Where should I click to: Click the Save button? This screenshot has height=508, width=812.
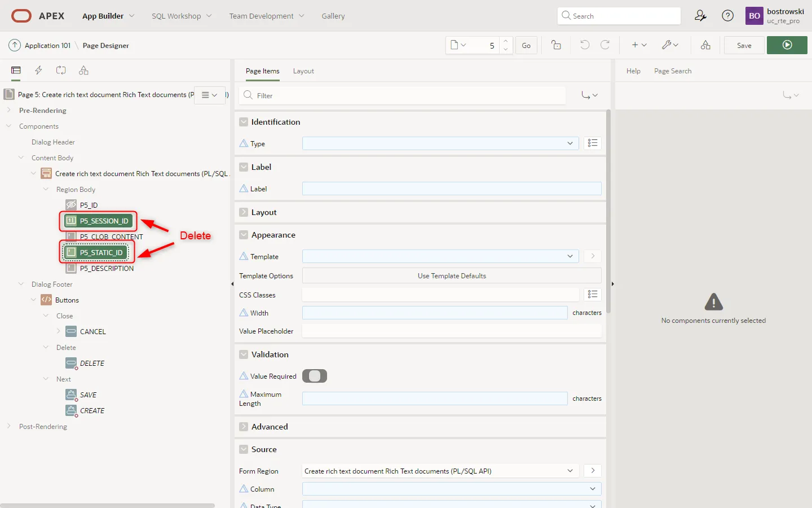[x=744, y=45]
